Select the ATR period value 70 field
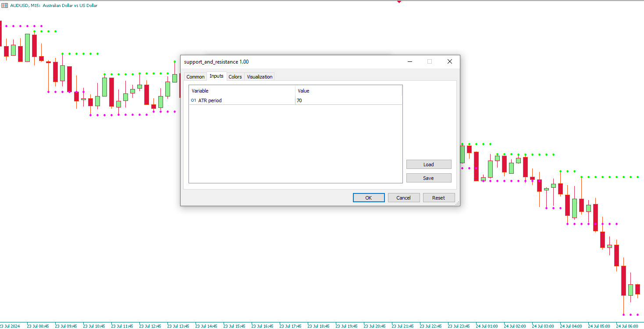Image resolution: width=644 pixels, height=329 pixels. tap(349, 100)
